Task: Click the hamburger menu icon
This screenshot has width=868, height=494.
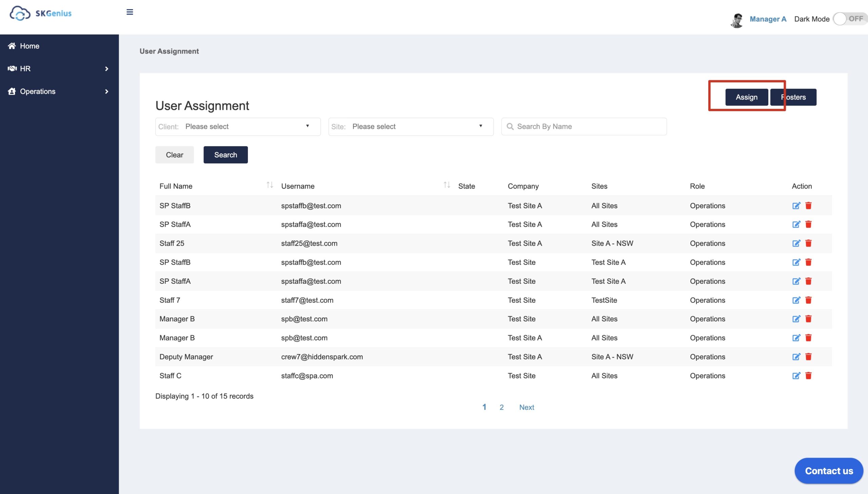Action: click(130, 12)
